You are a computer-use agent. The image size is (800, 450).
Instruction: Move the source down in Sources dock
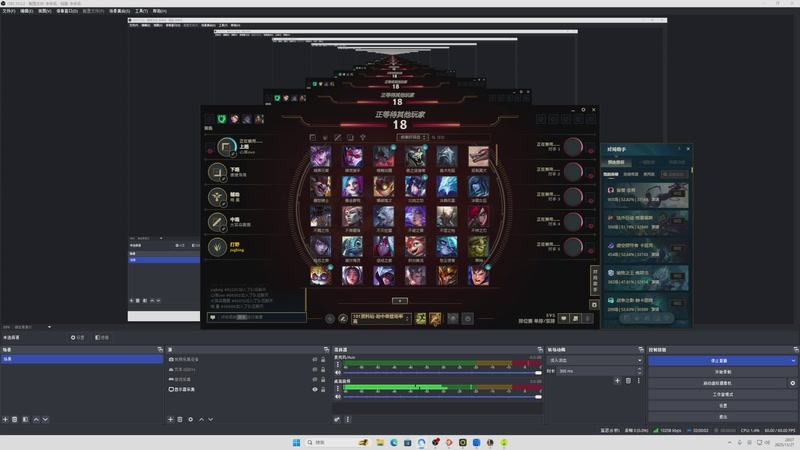211,419
